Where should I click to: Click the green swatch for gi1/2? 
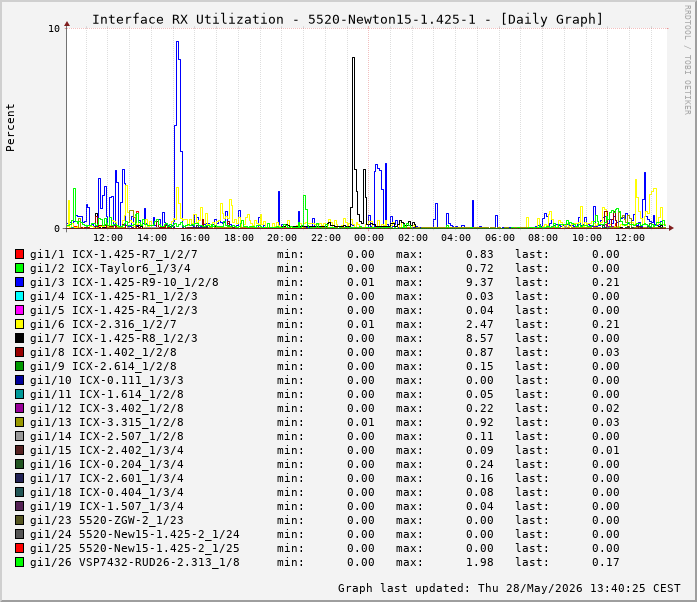point(19,268)
